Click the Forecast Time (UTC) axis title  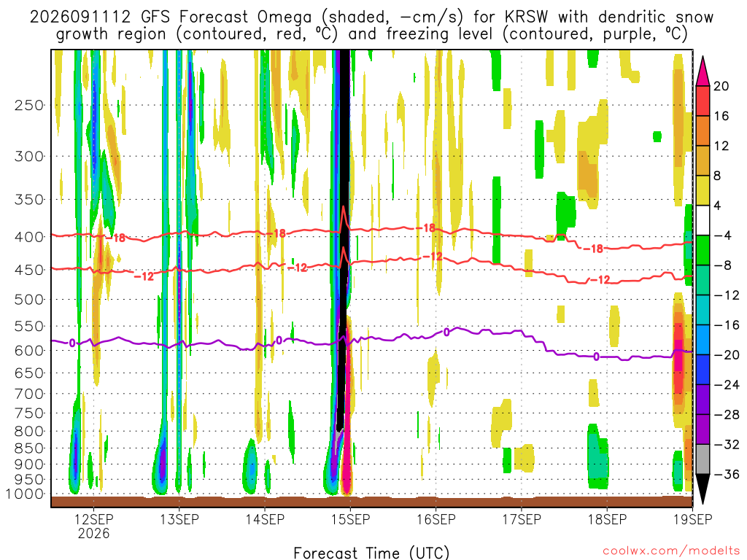tap(371, 553)
